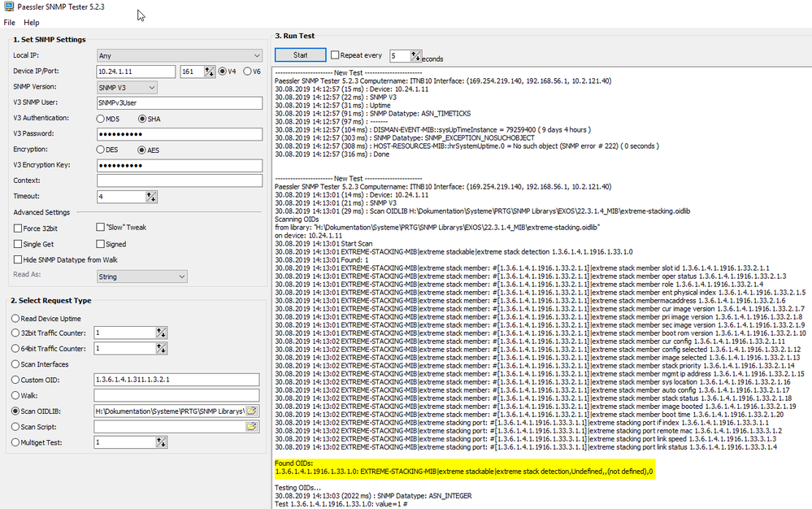The image size is (812, 509).
Task: Click the Scan Script path field
Action: (170, 427)
